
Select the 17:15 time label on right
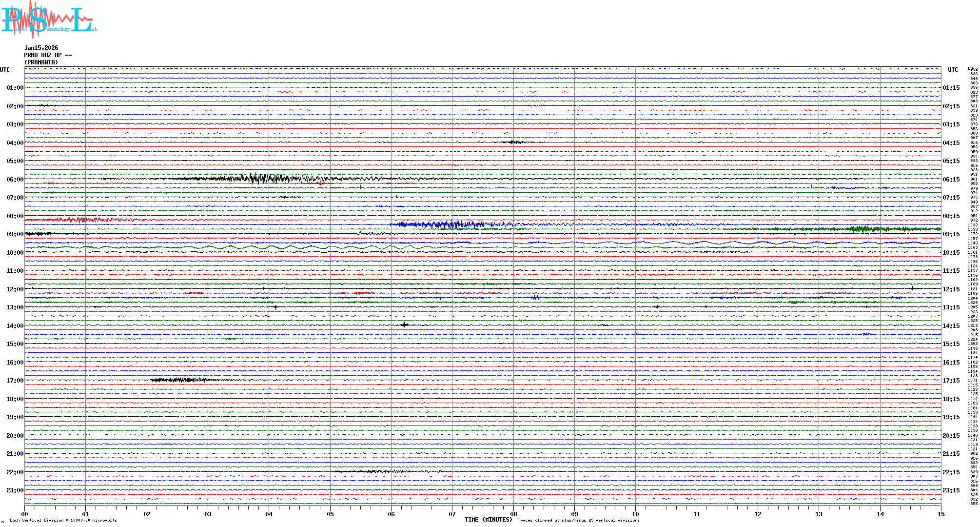click(x=951, y=381)
